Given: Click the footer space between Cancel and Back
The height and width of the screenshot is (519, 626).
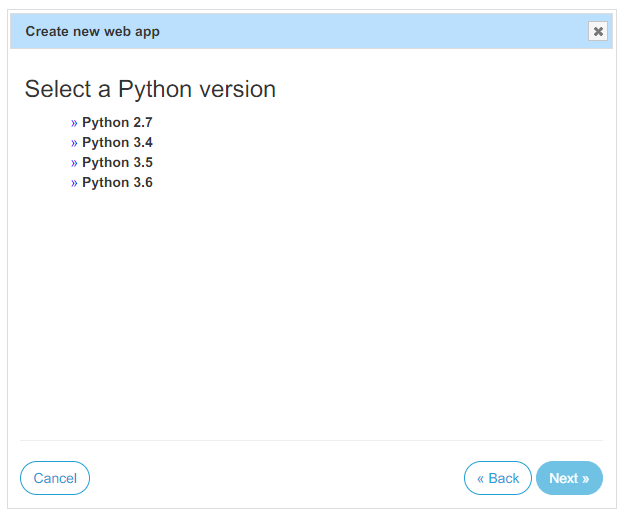Looking at the screenshot, I should click(275, 478).
